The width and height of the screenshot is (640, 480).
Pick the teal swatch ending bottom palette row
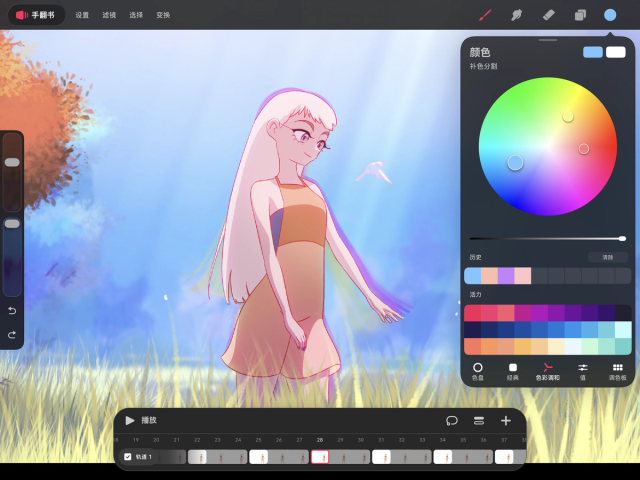(x=623, y=347)
